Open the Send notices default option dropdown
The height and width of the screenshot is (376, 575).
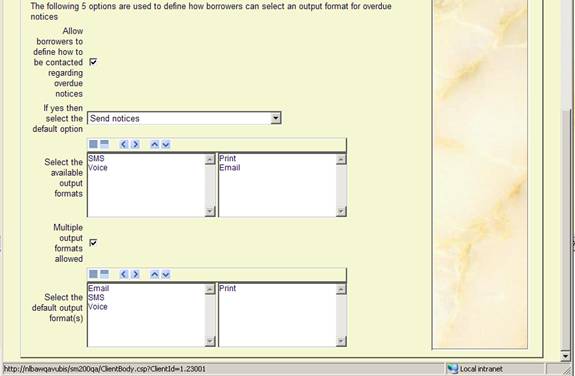click(x=275, y=118)
